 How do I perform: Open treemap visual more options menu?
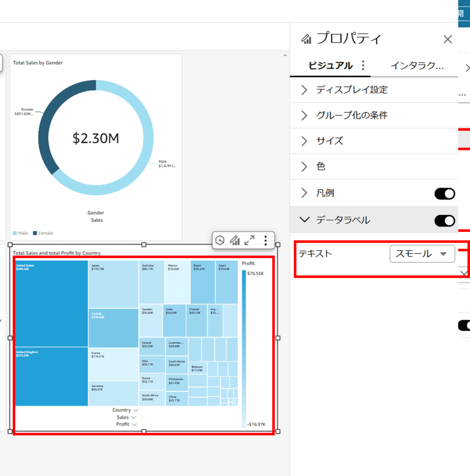265,240
